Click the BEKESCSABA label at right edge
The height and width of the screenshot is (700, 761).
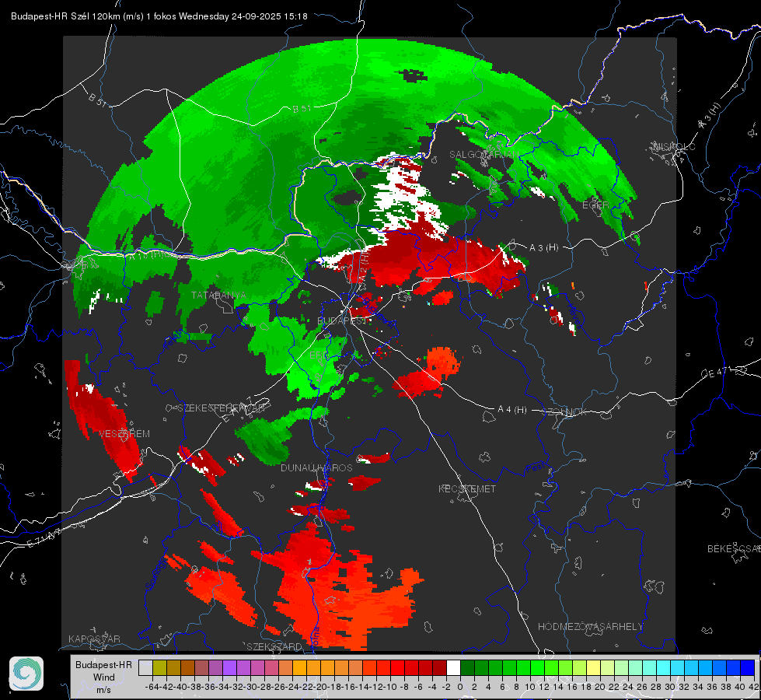coord(734,549)
